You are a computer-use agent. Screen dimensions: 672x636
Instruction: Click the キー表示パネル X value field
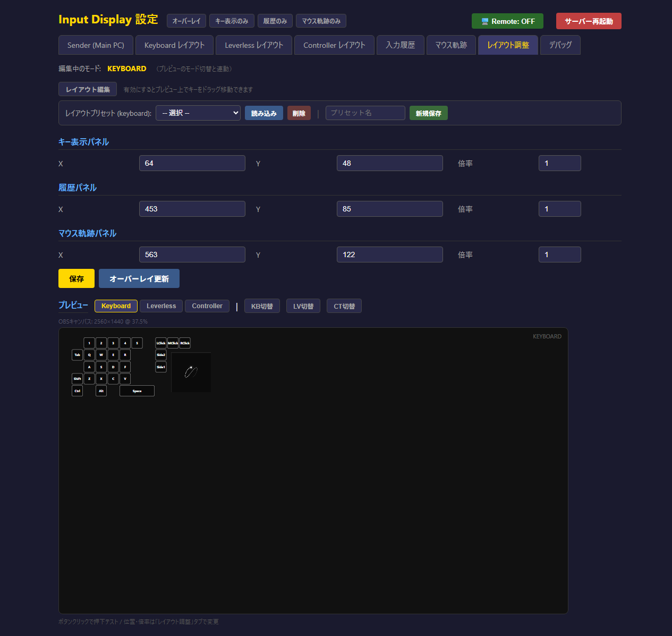coord(192,163)
